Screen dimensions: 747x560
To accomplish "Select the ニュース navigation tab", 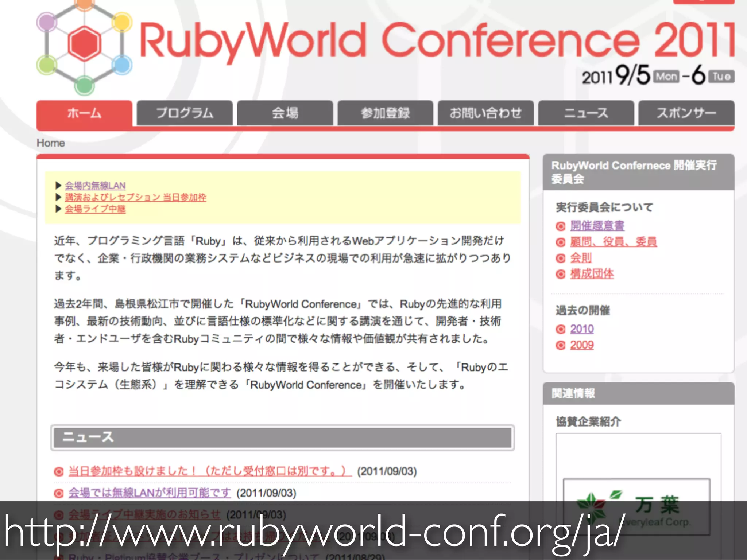I will point(586,113).
